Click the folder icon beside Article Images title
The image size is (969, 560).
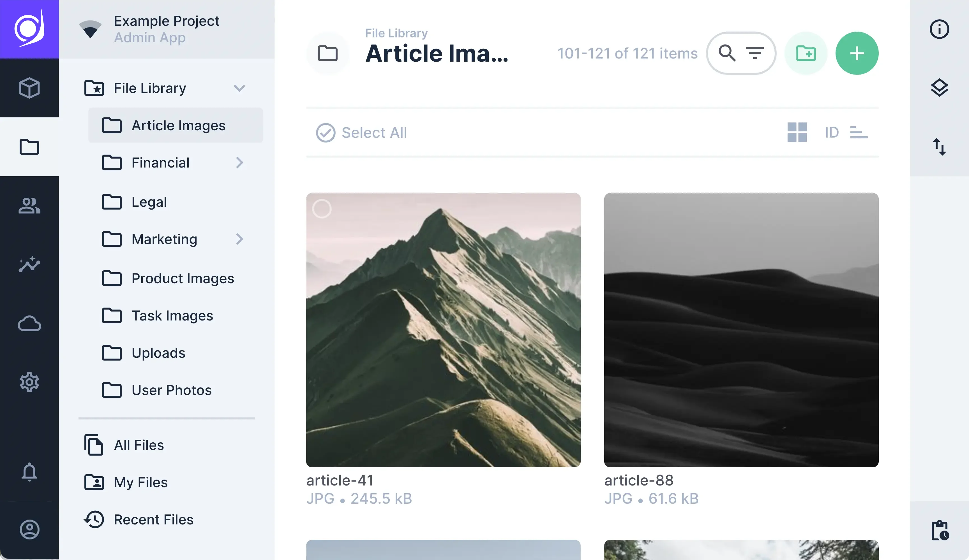coord(327,53)
